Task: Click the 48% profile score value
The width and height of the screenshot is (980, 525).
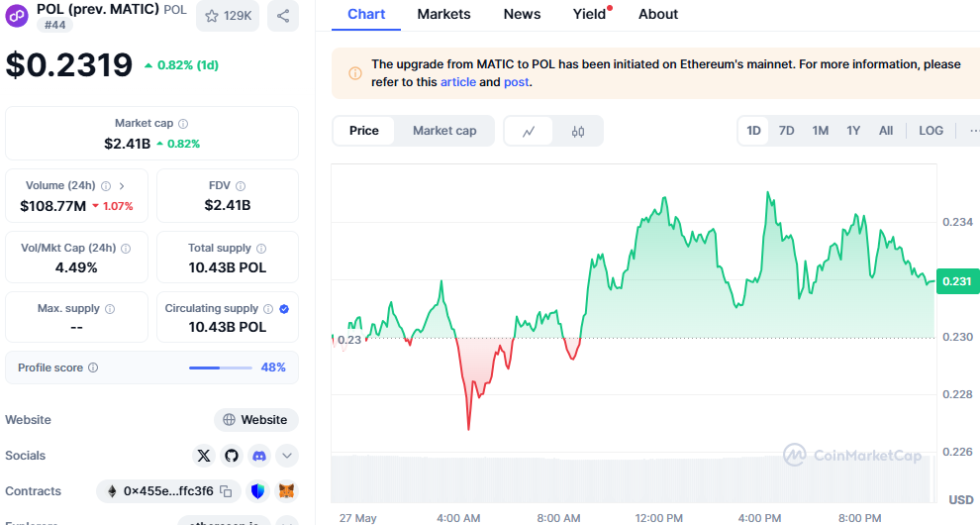Action: pos(273,367)
